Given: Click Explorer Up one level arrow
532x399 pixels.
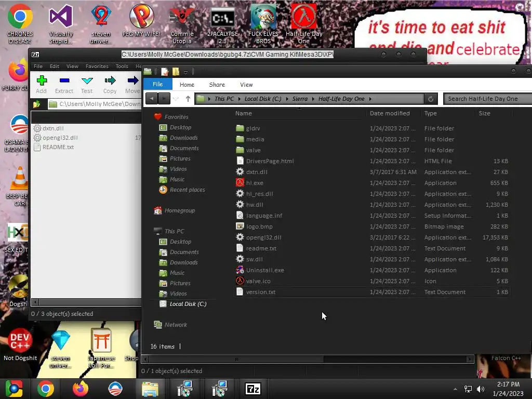Looking at the screenshot, I should coord(188,99).
